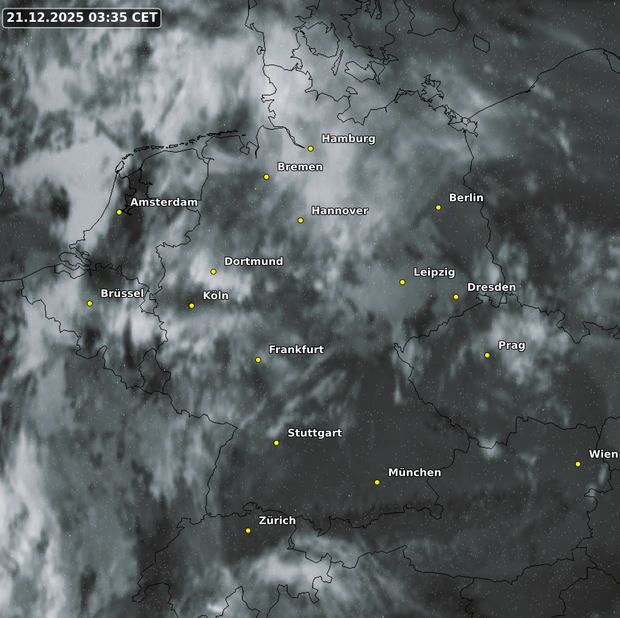
Task: Select the yellow dot marking Berlin
Action: (438, 208)
